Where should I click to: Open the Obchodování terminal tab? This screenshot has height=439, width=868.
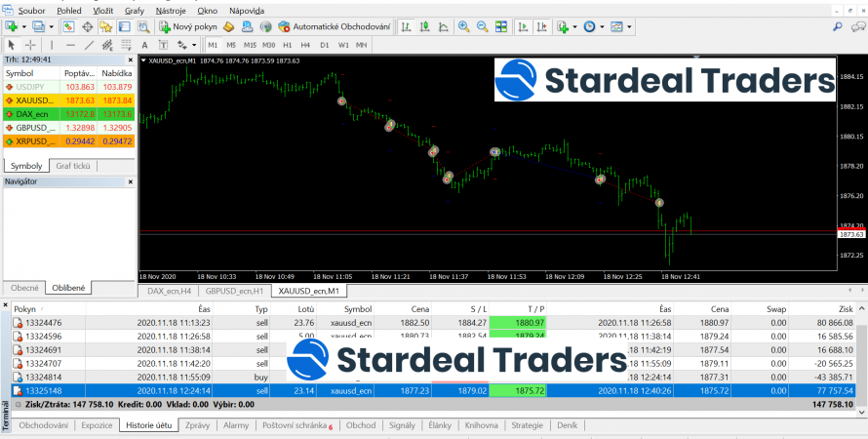(x=44, y=425)
